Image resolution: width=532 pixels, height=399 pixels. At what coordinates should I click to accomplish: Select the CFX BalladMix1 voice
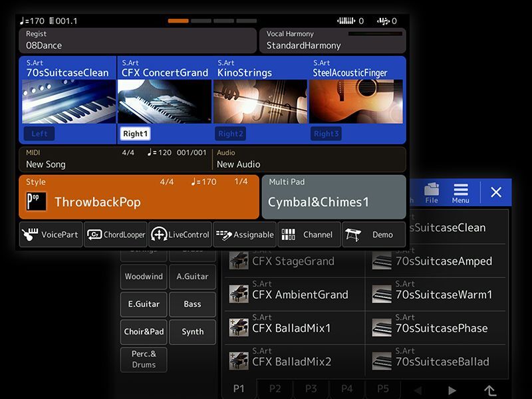click(295, 327)
